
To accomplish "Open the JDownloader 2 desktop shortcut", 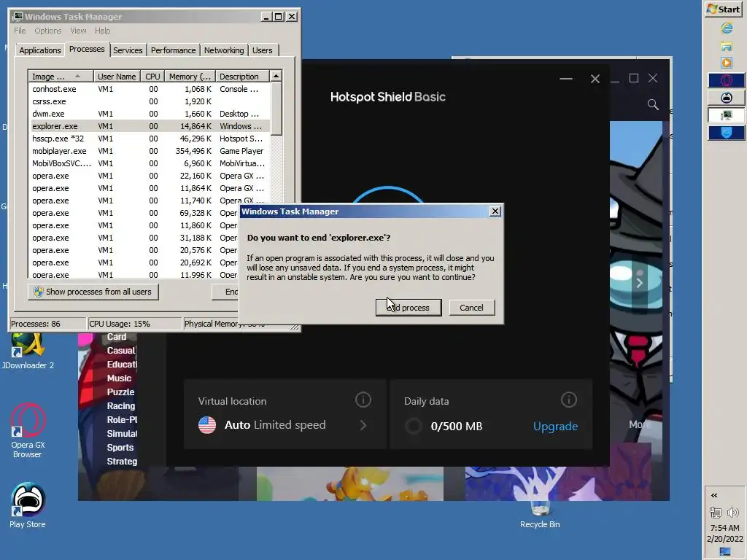I will coord(28,351).
